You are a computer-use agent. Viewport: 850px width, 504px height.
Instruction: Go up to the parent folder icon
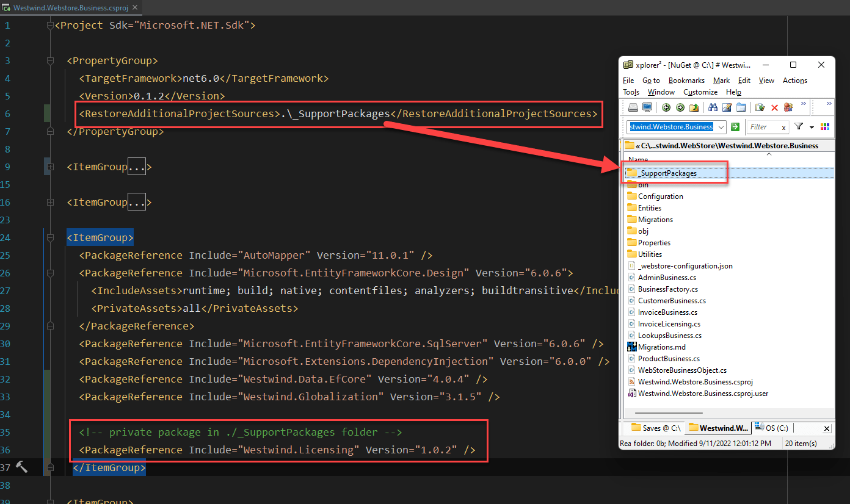pyautogui.click(x=694, y=108)
